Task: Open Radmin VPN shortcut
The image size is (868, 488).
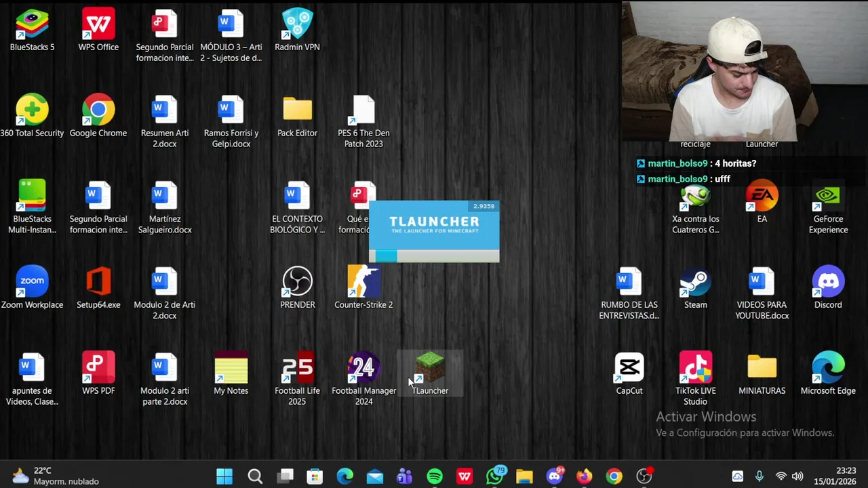Action: 297,30
